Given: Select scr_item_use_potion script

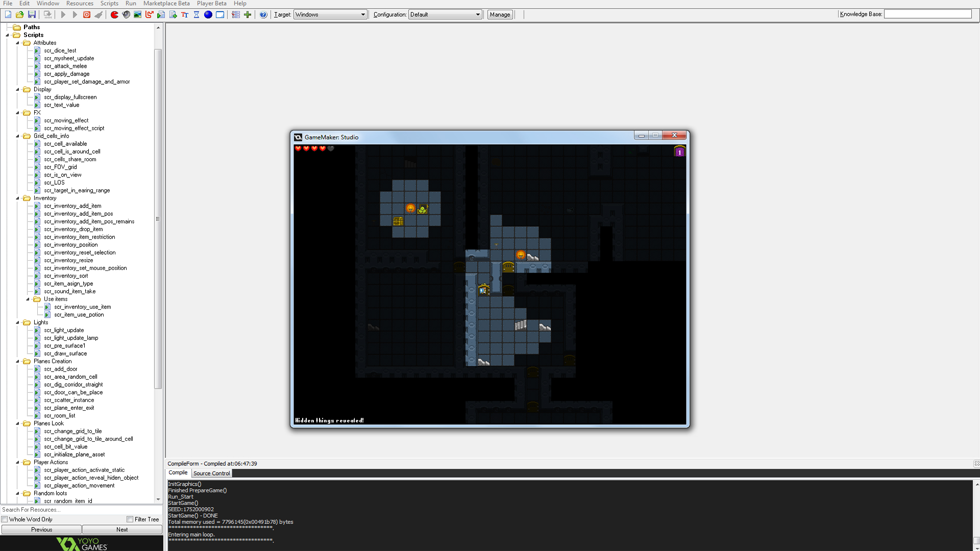Looking at the screenshot, I should click(79, 315).
